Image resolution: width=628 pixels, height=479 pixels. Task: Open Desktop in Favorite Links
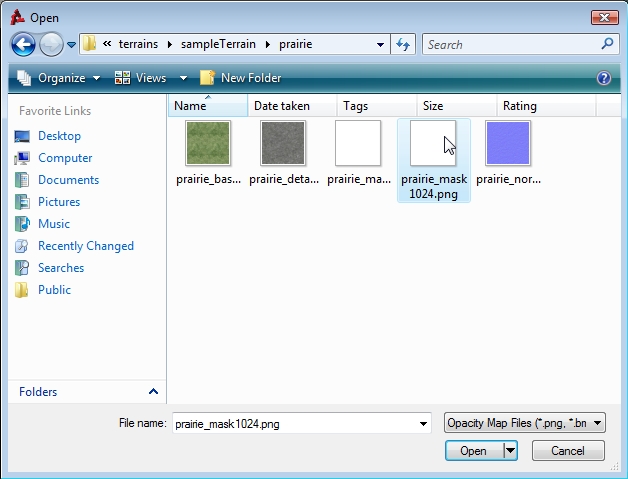click(x=59, y=136)
